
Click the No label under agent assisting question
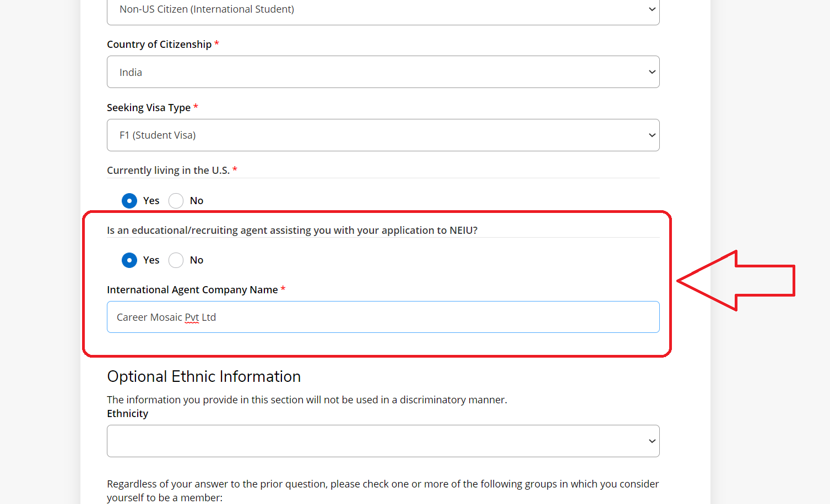[197, 260]
